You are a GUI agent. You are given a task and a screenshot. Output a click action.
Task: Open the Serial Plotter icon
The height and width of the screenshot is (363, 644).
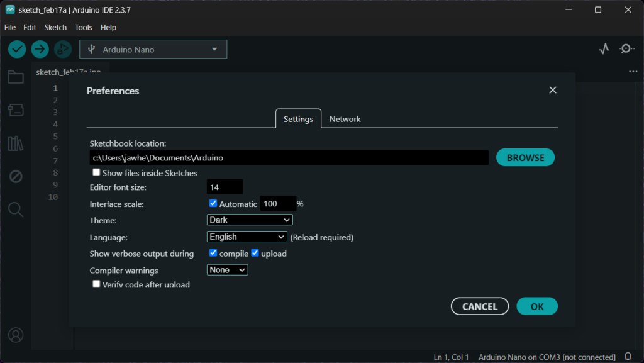tap(604, 49)
